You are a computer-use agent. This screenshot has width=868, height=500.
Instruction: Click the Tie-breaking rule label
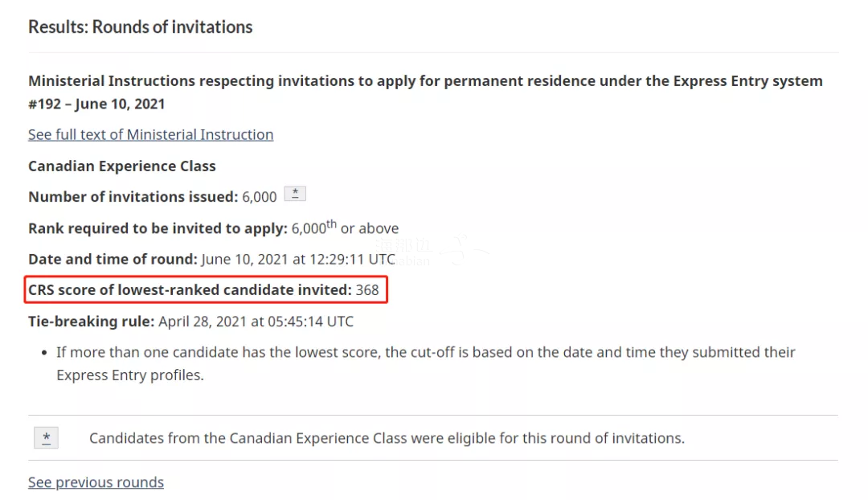pyautogui.click(x=92, y=322)
